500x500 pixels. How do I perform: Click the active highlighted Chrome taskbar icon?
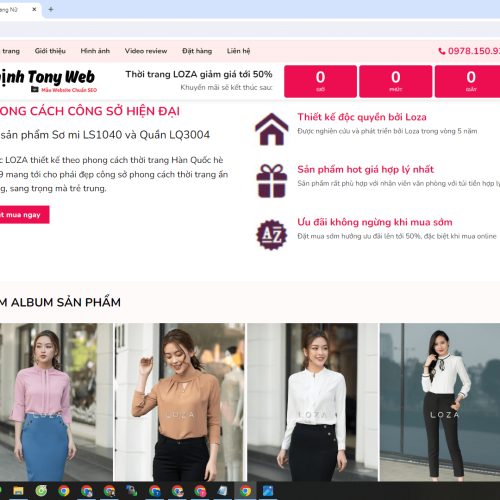(x=245, y=491)
